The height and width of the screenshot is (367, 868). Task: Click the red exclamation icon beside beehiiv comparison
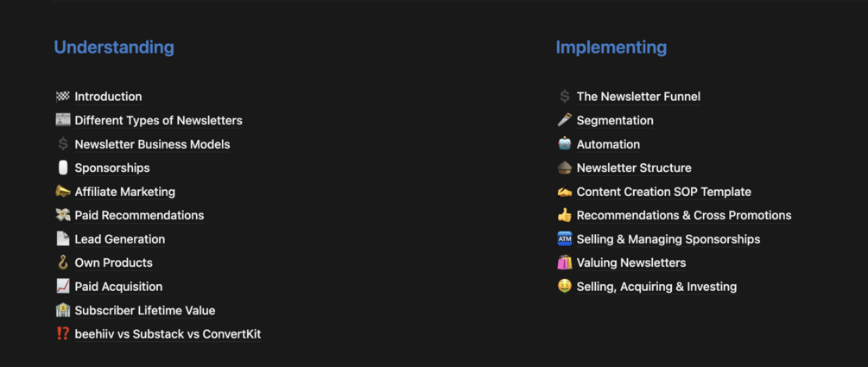[62, 334]
